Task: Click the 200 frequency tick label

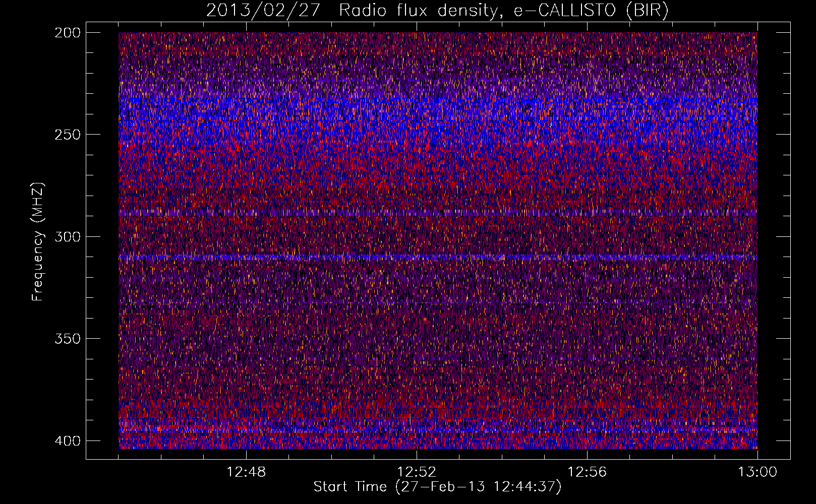Action: (x=67, y=33)
